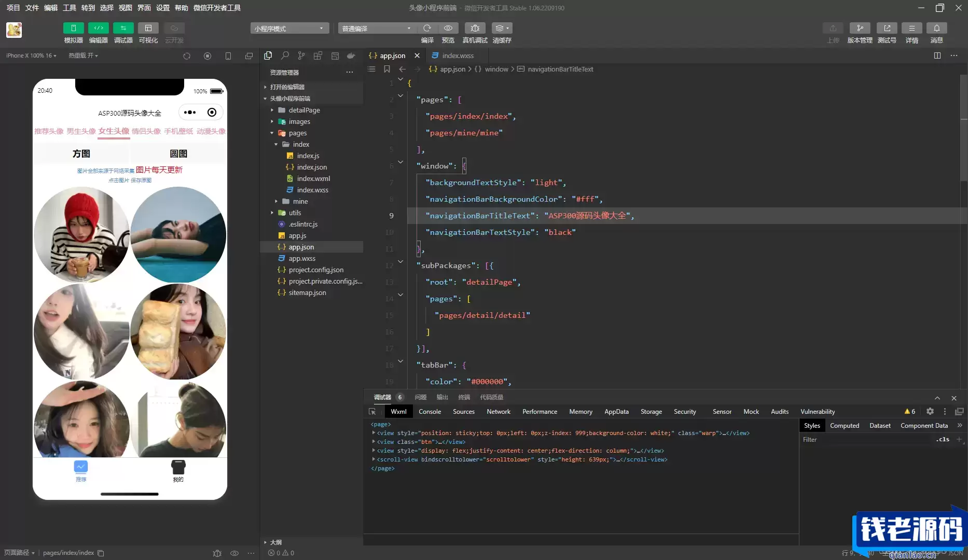
Task: Toggle the debugger panel button
Action: 123,28
